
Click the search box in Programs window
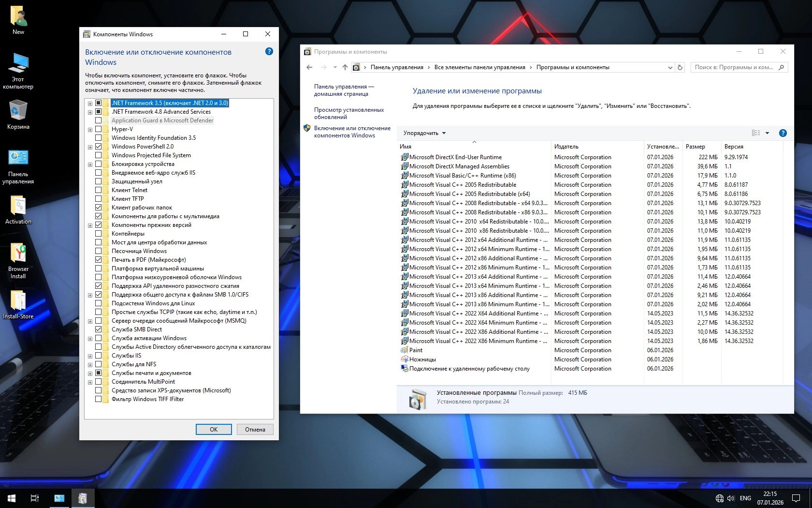735,67
